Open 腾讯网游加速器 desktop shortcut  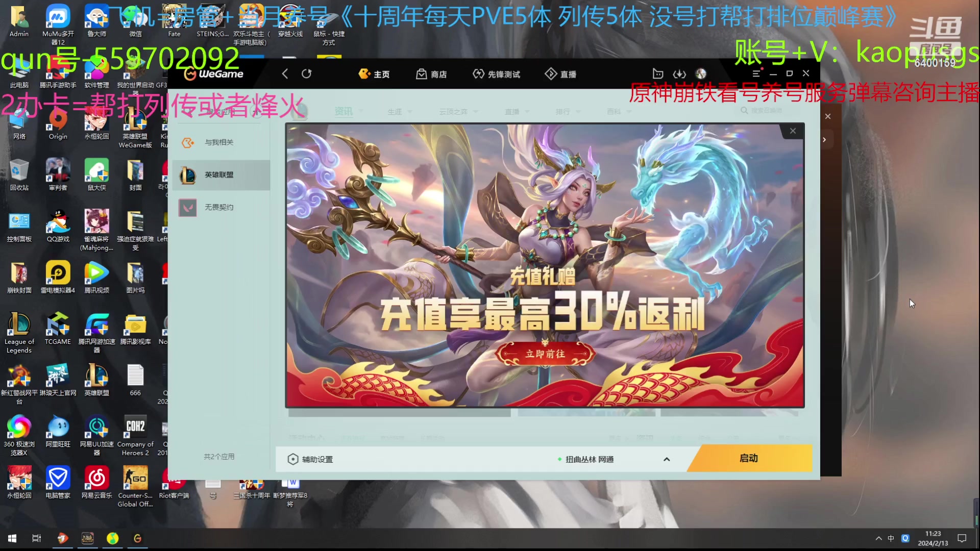click(x=96, y=333)
